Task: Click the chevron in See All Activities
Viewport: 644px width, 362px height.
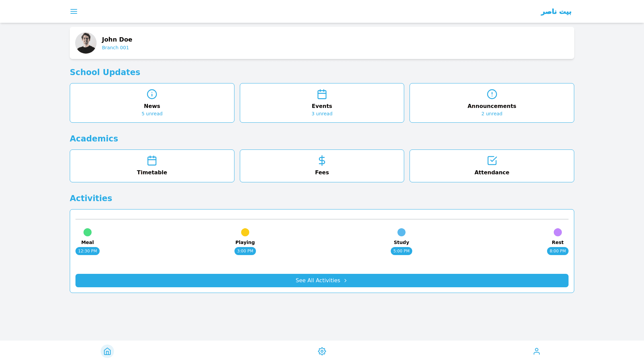Action: coord(345,281)
